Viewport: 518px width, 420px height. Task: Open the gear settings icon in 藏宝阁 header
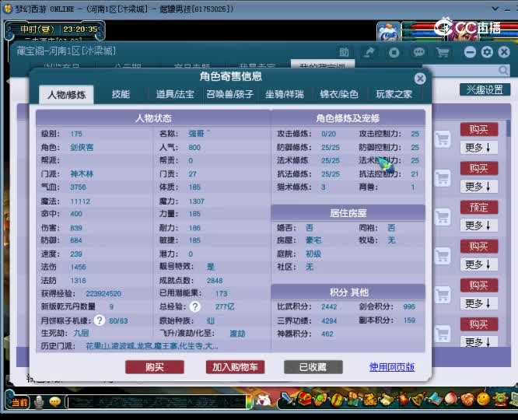487,52
